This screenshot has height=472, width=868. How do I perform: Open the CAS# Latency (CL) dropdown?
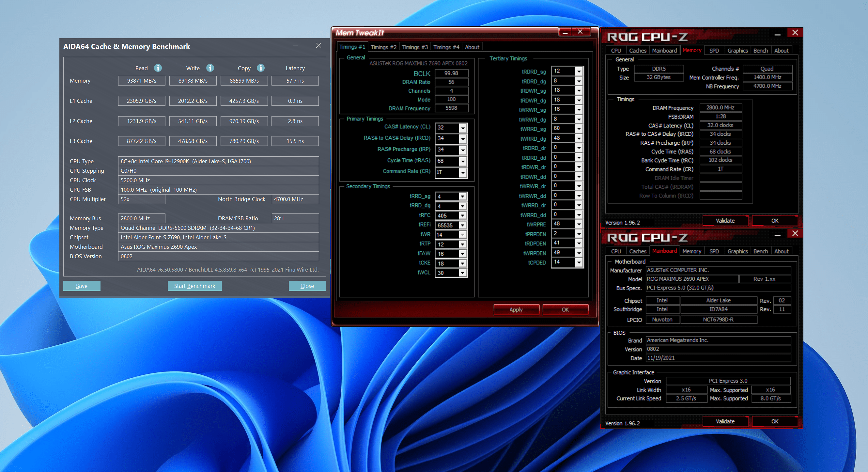[463, 128]
